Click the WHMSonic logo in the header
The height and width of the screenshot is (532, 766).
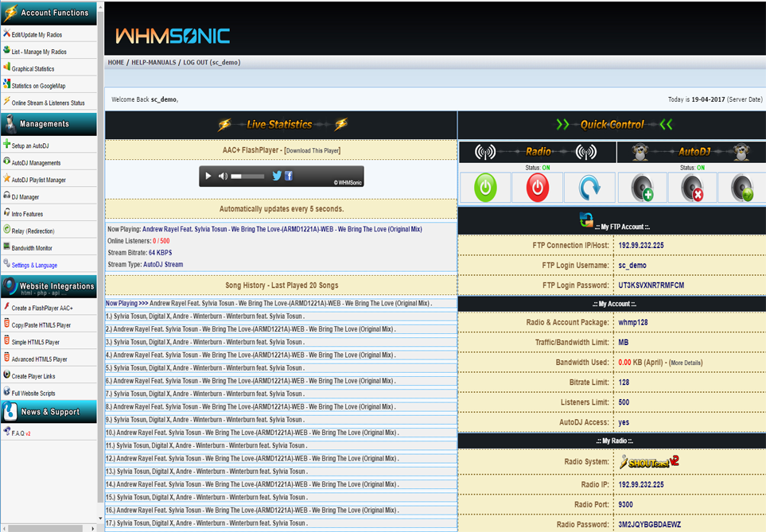point(173,36)
